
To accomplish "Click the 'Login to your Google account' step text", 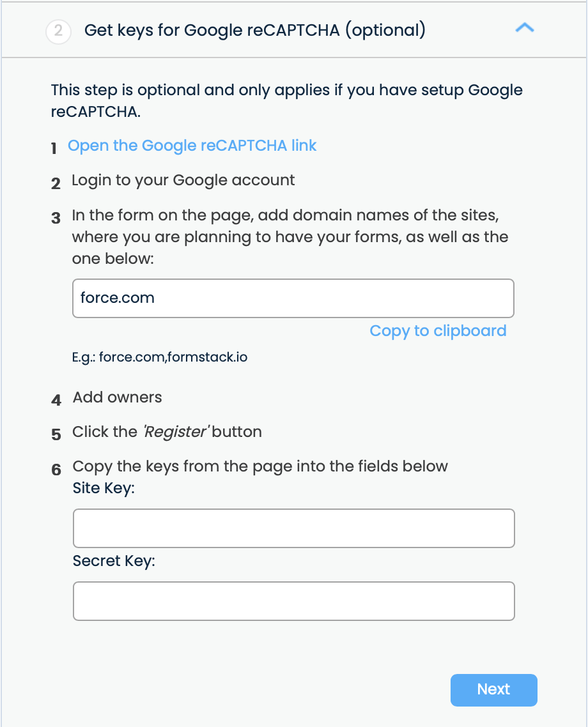I will (183, 180).
